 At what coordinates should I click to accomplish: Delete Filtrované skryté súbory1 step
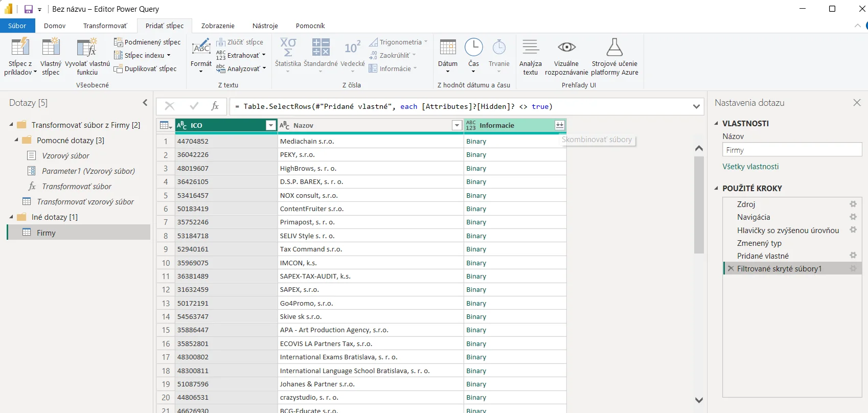[731, 268]
